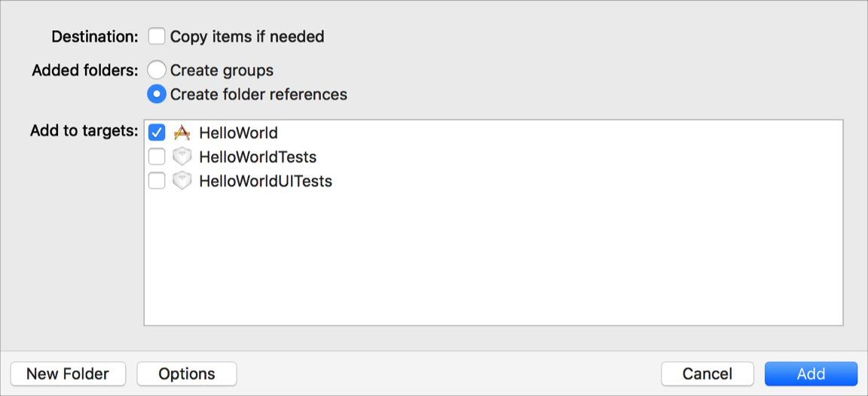Click the HelloWorld app target icon
Image resolution: width=868 pixels, height=396 pixels.
tap(182, 133)
